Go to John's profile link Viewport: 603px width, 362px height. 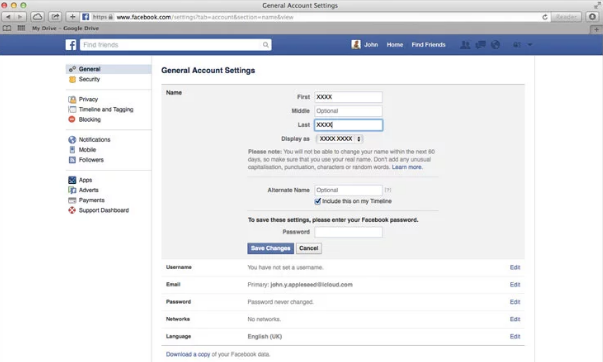pyautogui.click(x=371, y=45)
